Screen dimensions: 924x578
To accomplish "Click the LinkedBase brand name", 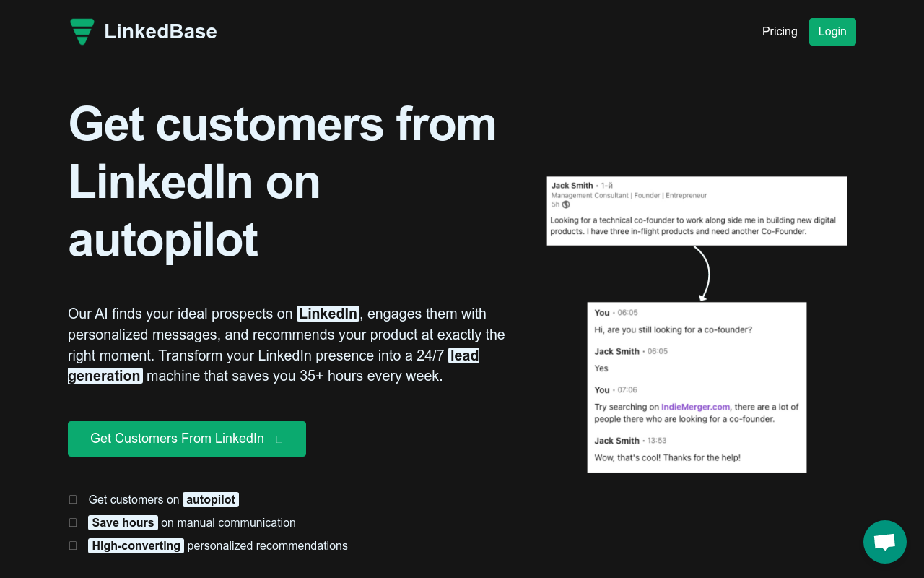I will coord(160,31).
